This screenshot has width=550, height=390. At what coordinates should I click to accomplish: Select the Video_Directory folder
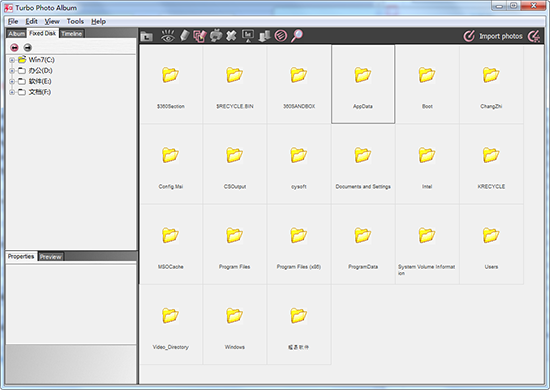tap(170, 325)
